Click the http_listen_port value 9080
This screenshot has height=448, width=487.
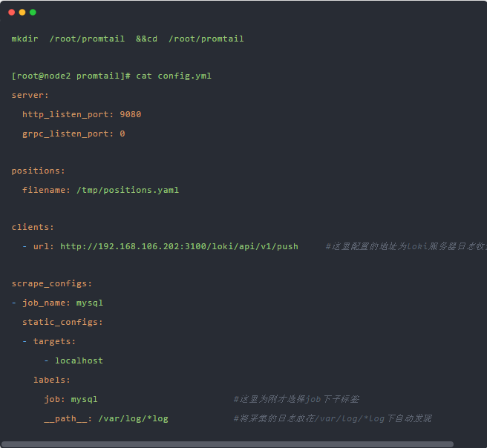130,114
